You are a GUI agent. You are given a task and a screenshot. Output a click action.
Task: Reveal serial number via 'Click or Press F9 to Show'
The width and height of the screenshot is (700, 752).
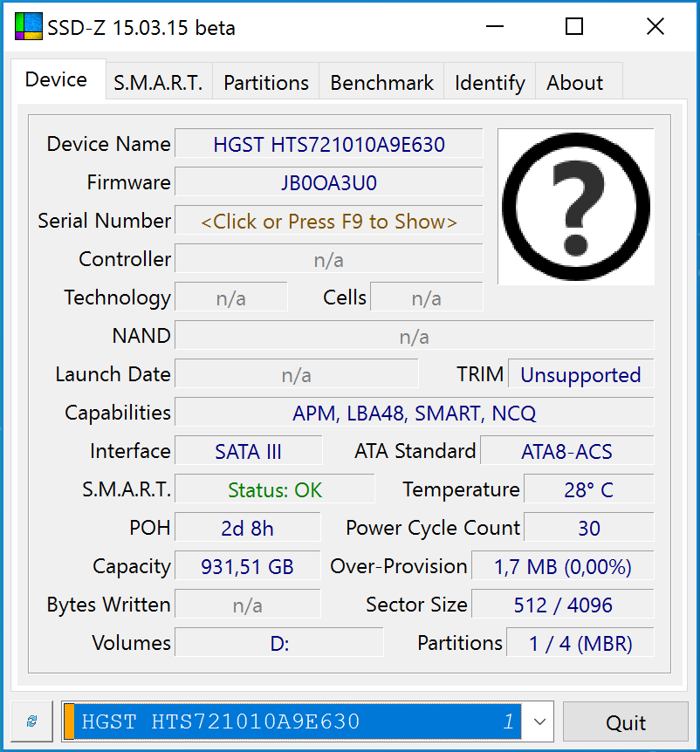tap(329, 221)
